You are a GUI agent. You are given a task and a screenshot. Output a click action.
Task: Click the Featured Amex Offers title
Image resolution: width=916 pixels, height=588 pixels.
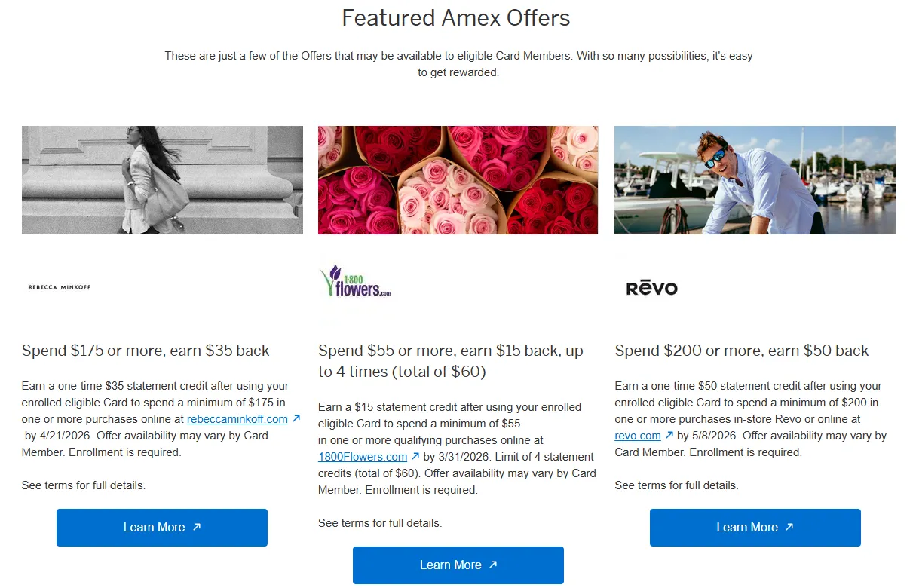pos(456,17)
